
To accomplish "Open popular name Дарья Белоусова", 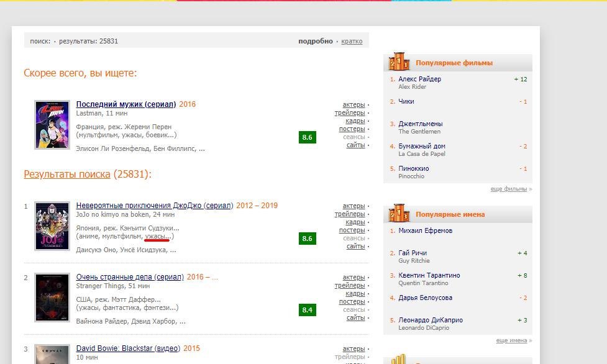I will coord(426,298).
